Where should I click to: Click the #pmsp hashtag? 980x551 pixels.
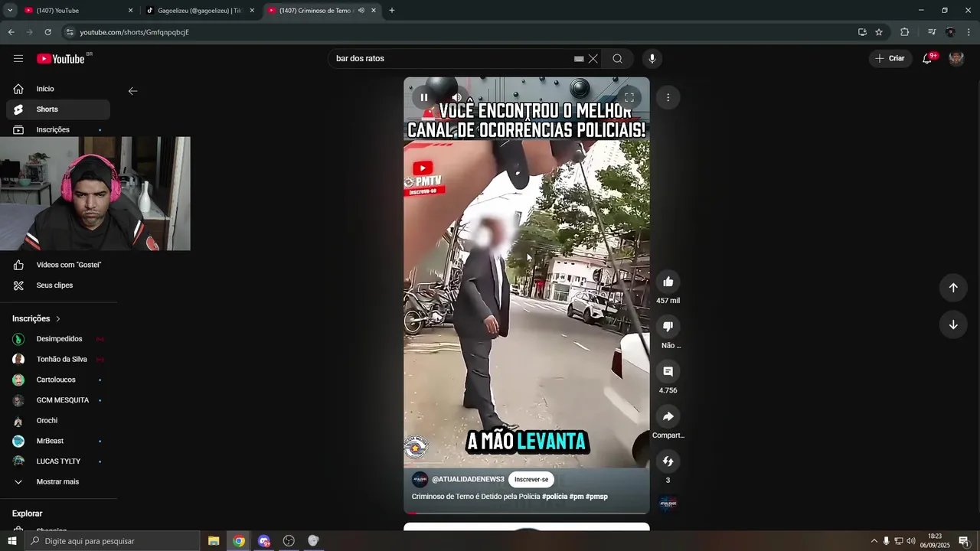[596, 497]
